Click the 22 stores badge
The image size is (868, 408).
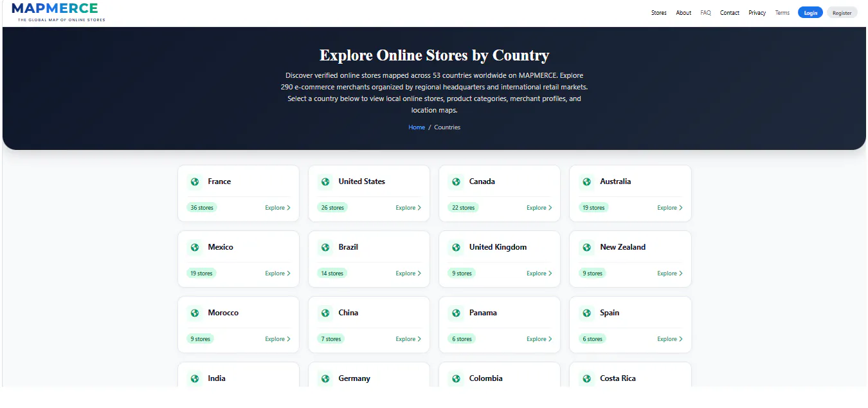click(x=463, y=208)
